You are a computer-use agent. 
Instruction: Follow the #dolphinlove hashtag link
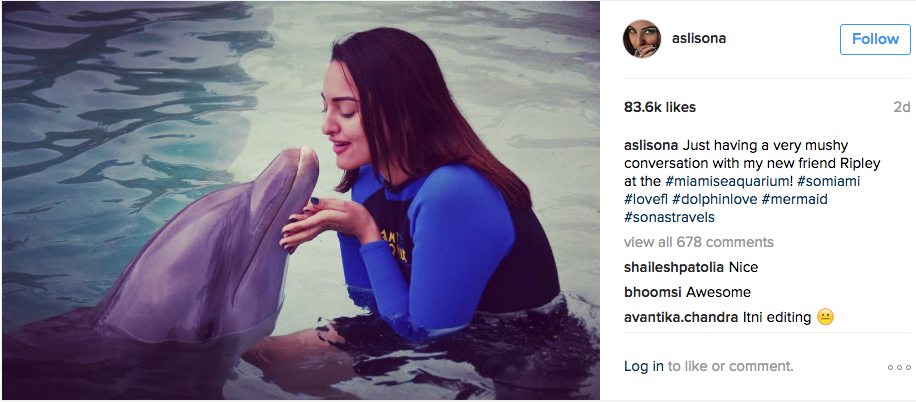pyautogui.click(x=715, y=199)
